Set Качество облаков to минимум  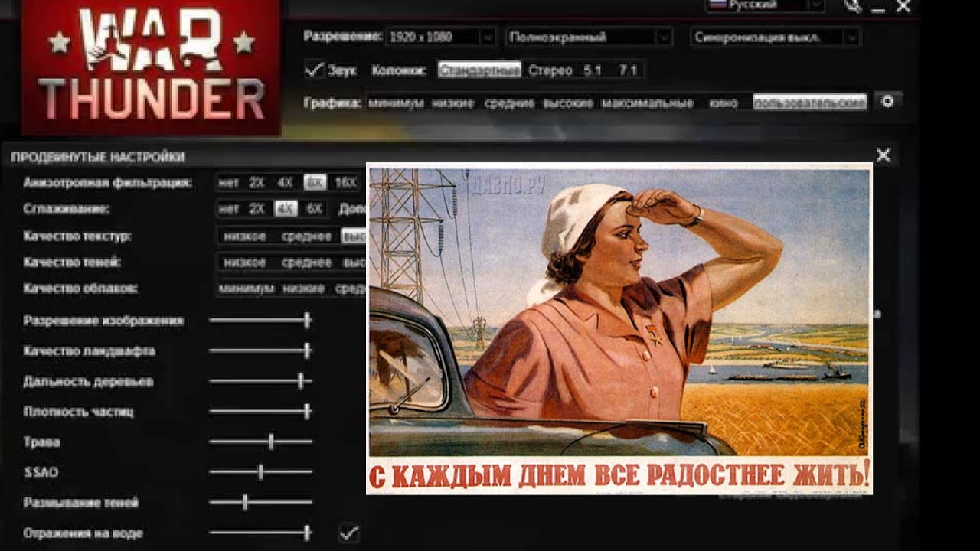click(246, 289)
